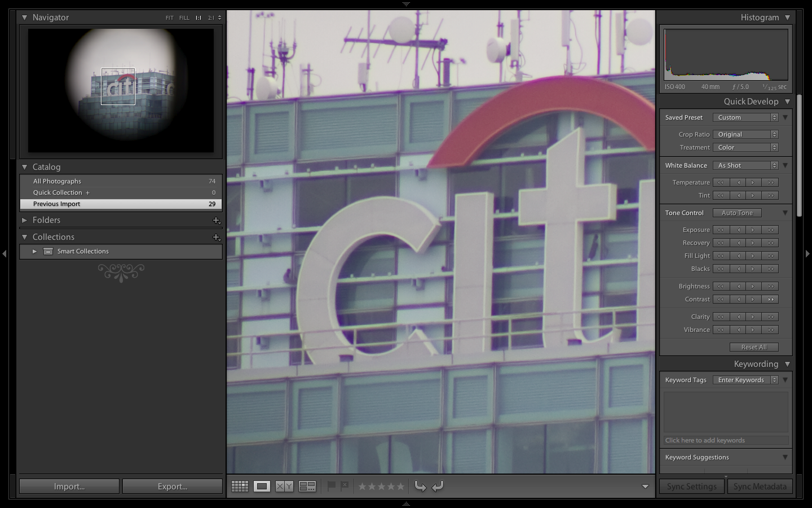Click Sync Metadata button

click(760, 487)
